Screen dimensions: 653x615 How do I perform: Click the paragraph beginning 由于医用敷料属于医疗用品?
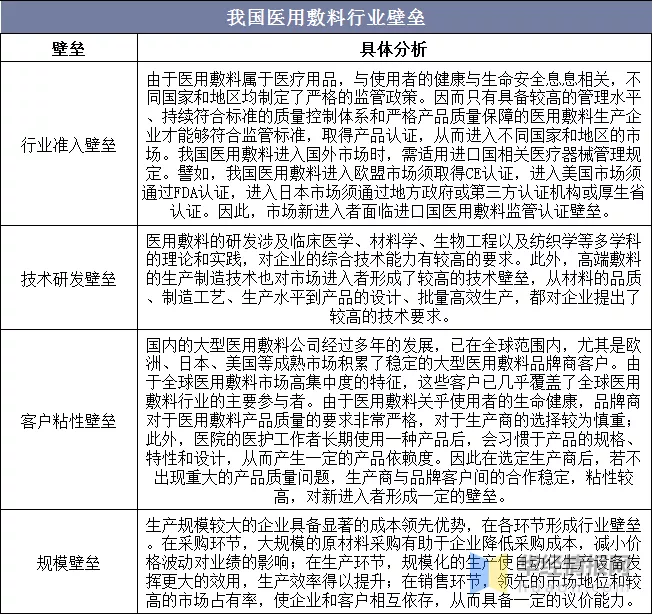click(393, 145)
